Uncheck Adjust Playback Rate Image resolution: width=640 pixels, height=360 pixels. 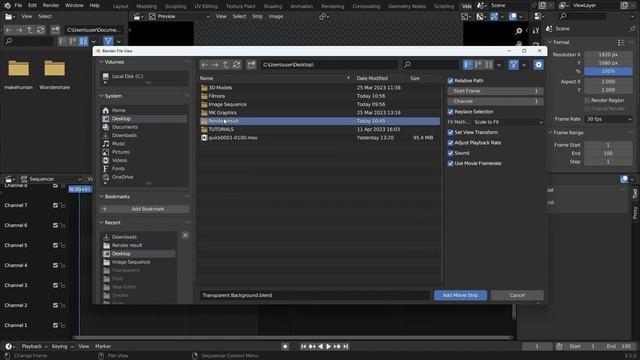coord(451,143)
